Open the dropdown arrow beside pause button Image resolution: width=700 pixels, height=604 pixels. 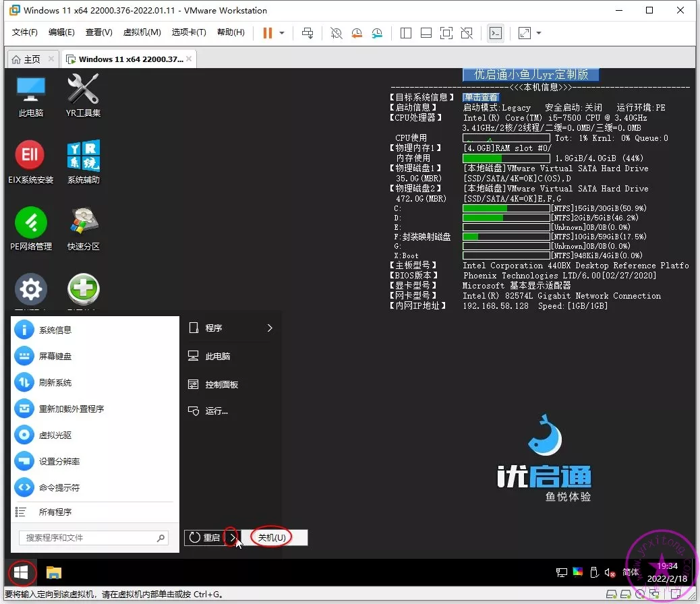click(x=282, y=32)
